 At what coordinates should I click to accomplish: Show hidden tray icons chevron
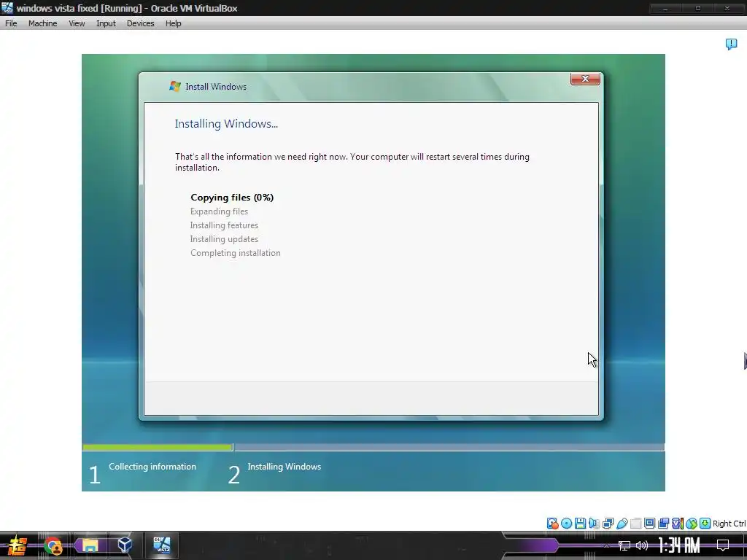606,545
